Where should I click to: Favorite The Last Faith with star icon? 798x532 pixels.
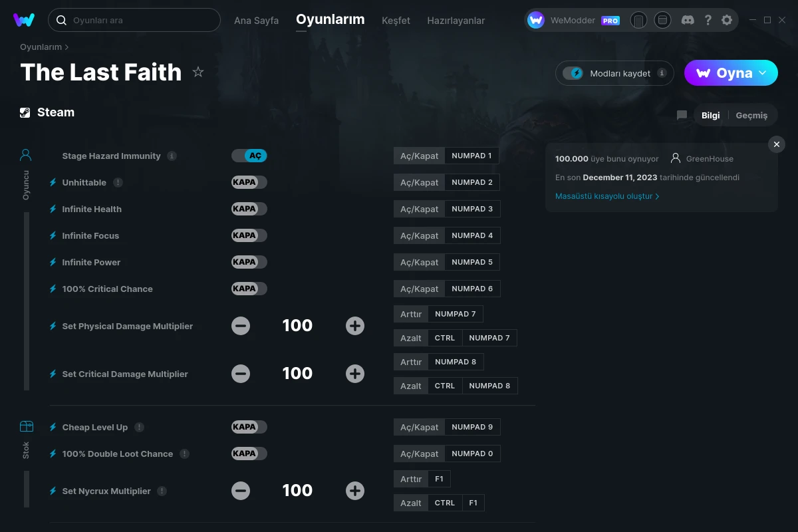click(198, 72)
